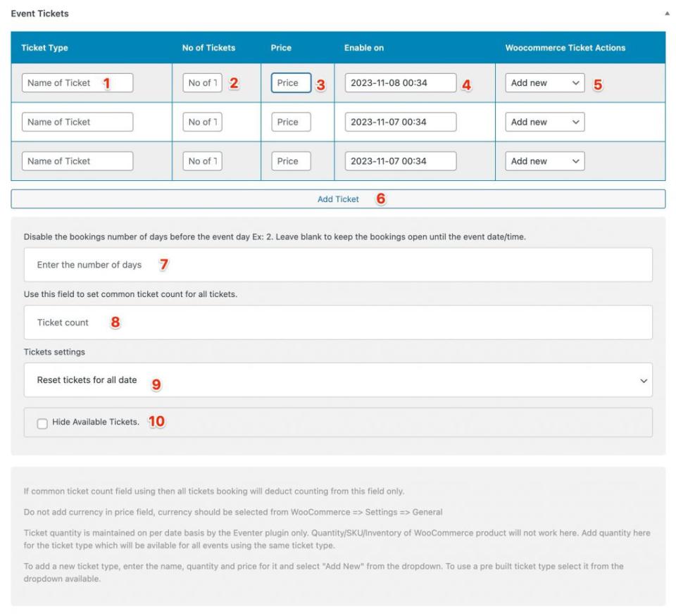The width and height of the screenshot is (676, 616).
Task: Collapse the Event Tickets panel arrow
Action: [665, 14]
